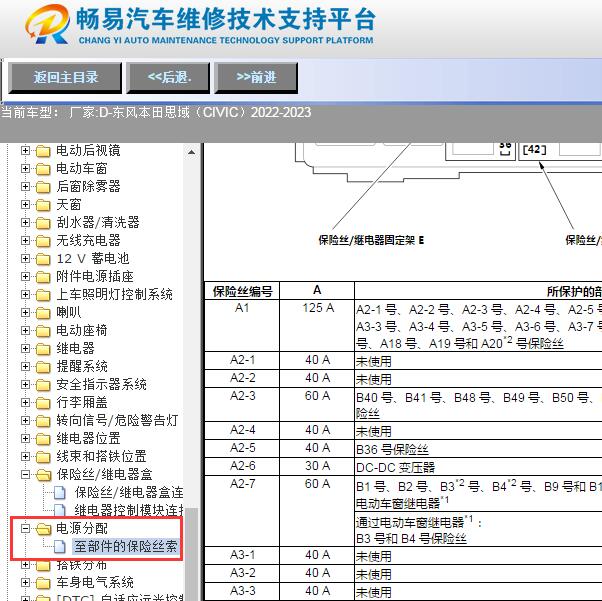Select the 无线充电器 folder icon
The height and width of the screenshot is (601, 602).
coord(43,241)
